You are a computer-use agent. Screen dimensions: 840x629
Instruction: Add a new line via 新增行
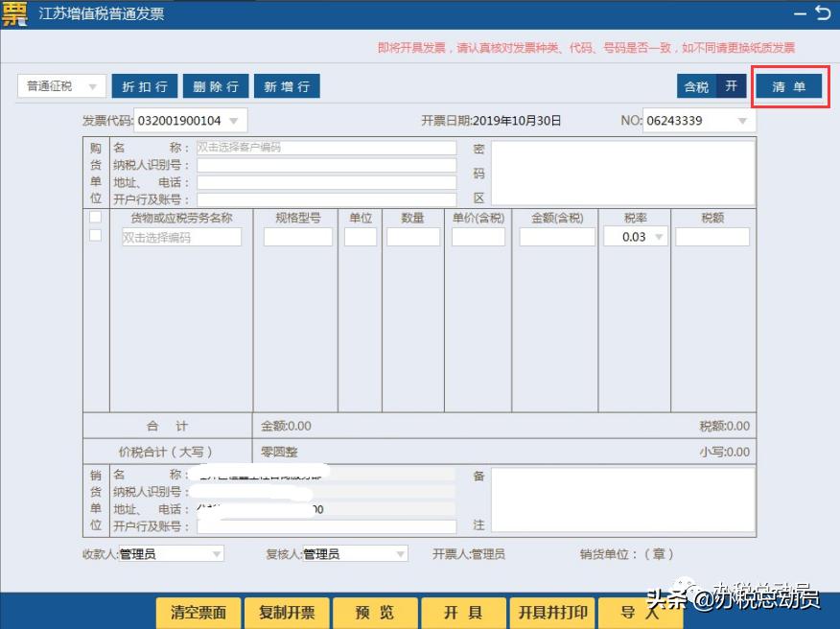click(287, 85)
